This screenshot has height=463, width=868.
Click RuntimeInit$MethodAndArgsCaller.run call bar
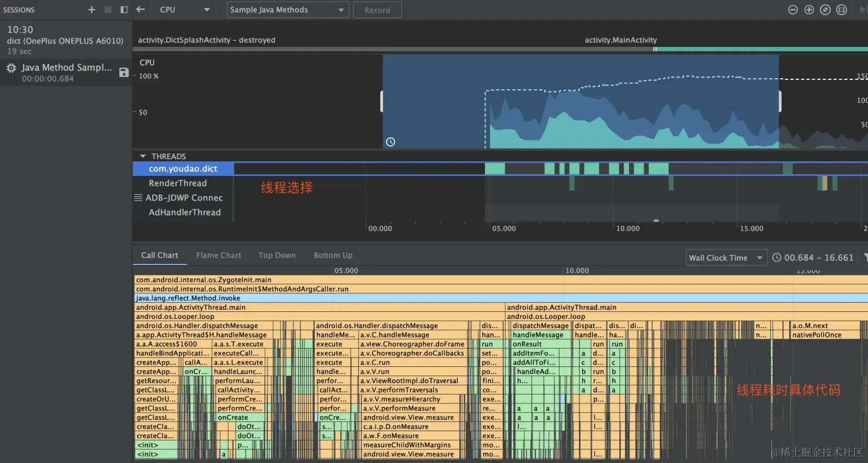click(501, 289)
